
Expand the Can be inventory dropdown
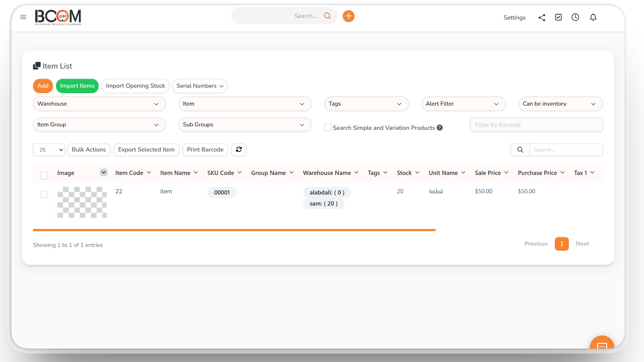tap(560, 104)
